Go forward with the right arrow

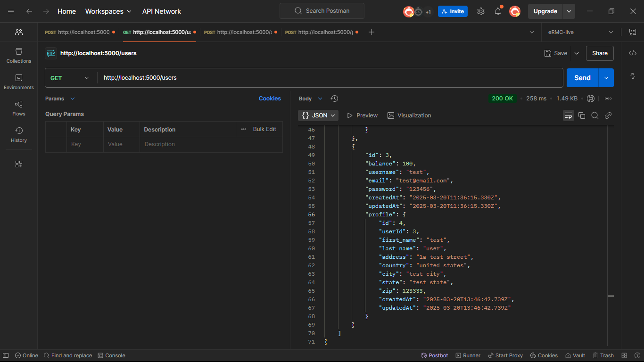pyautogui.click(x=46, y=11)
